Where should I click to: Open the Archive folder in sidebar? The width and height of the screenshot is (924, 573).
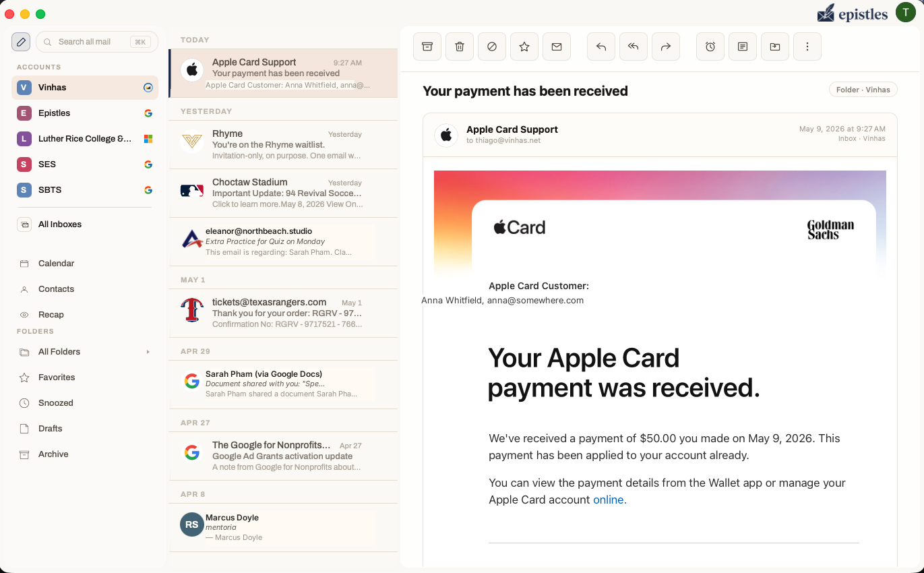pyautogui.click(x=85, y=454)
